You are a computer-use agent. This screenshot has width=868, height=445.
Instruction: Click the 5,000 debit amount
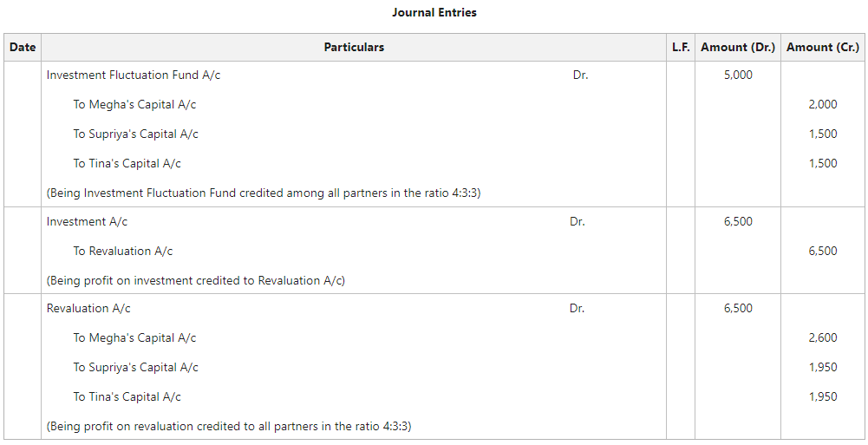pos(738,75)
